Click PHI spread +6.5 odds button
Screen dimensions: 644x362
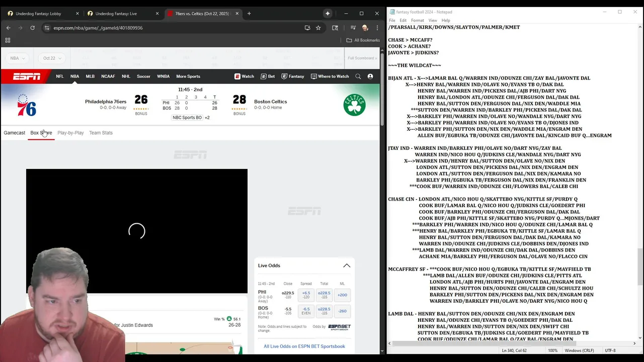[306, 295]
